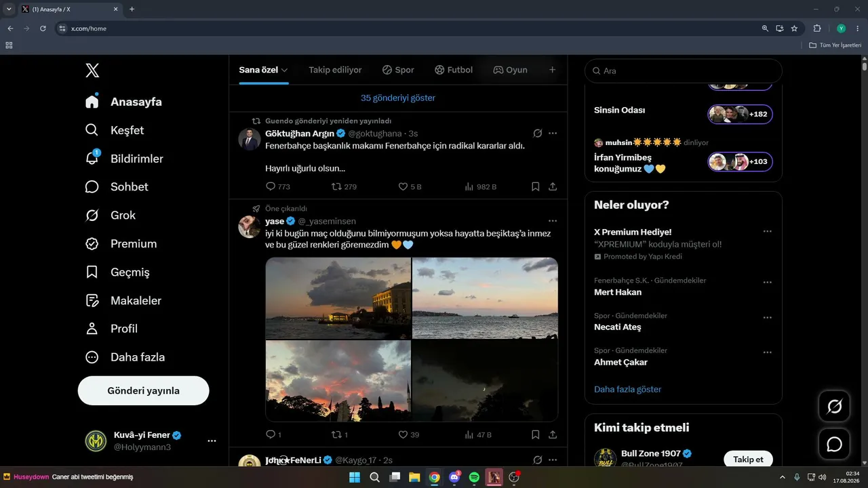This screenshot has width=868, height=488.
Task: Go to Profil in the sidebar
Action: tap(111, 329)
